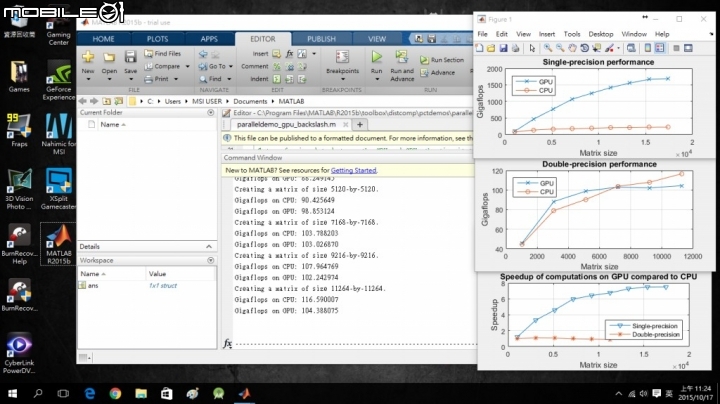
Task: Select the paralleldemo_gpu_backslash.m editor tab
Action: point(287,124)
